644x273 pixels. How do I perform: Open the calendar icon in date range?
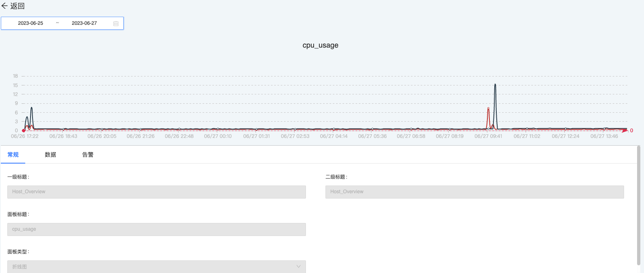click(116, 24)
